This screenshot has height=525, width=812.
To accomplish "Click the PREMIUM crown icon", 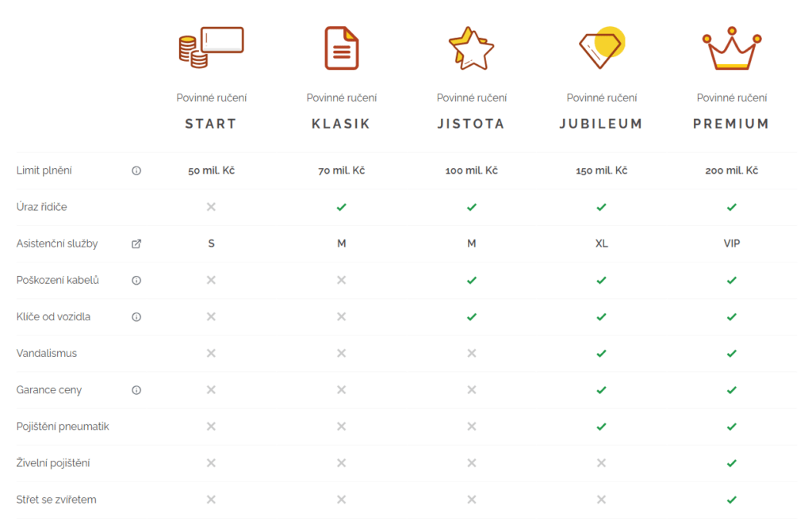I will [732, 49].
